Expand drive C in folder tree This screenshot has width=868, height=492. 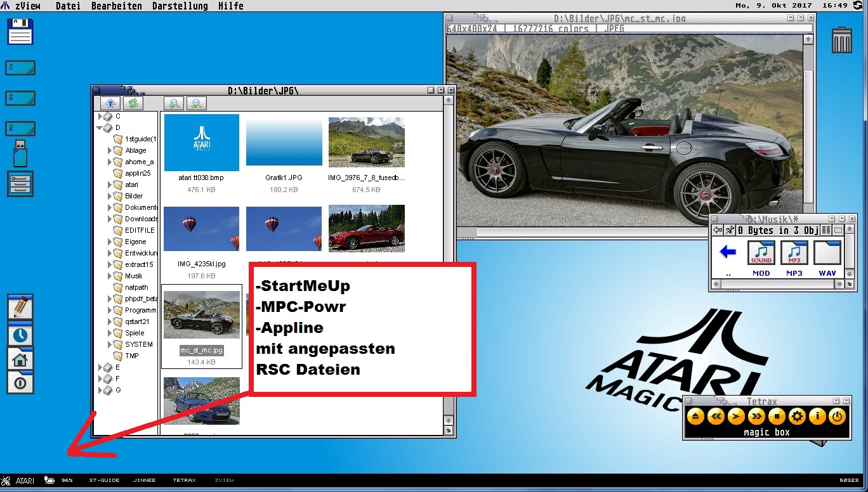100,117
